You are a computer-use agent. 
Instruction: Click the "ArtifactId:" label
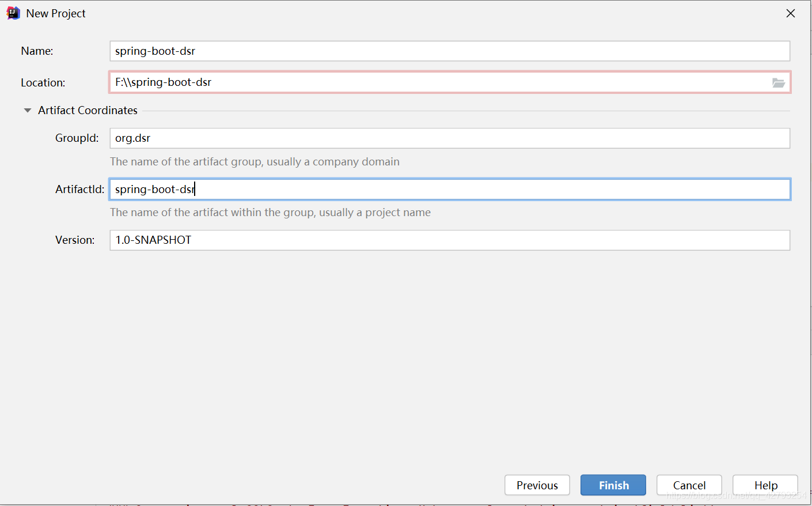[x=80, y=189]
